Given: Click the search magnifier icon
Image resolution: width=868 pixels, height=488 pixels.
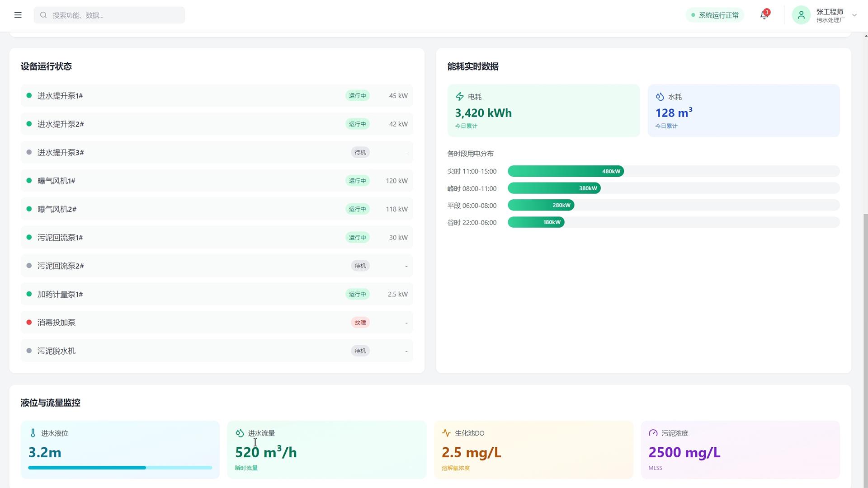Looking at the screenshot, I should [x=43, y=15].
